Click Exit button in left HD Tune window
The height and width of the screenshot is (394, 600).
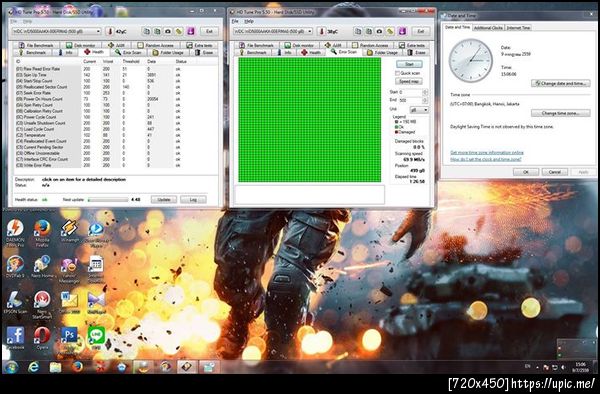[x=209, y=31]
